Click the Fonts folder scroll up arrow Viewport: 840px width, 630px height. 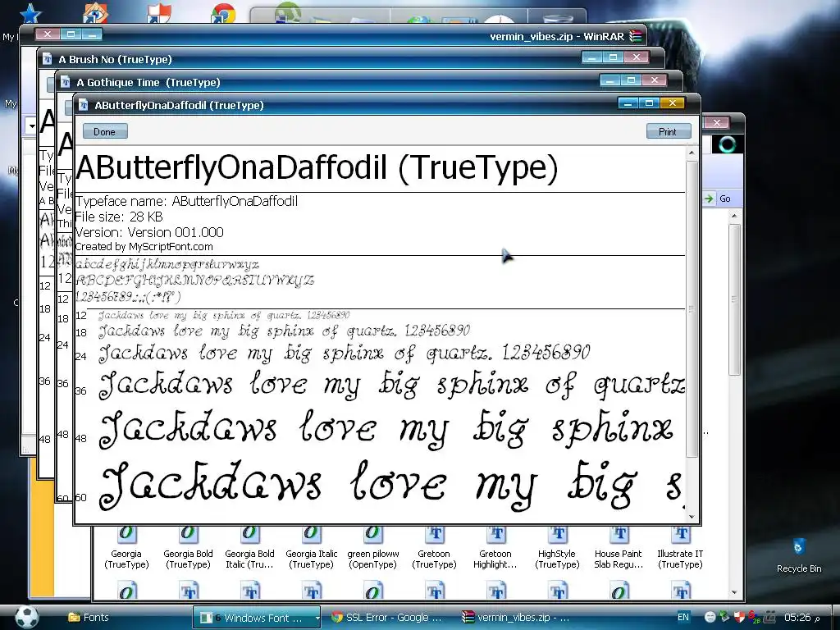tap(734, 216)
